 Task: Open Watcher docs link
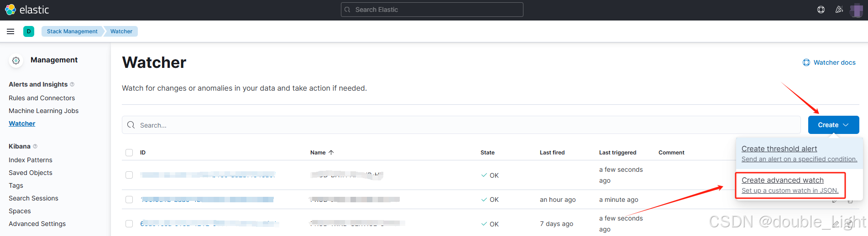click(834, 62)
